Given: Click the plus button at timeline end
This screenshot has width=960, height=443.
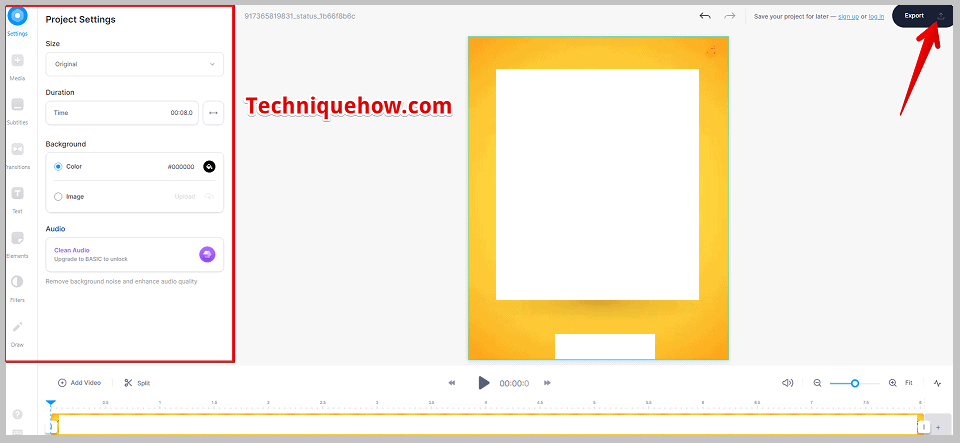Looking at the screenshot, I should [938, 427].
